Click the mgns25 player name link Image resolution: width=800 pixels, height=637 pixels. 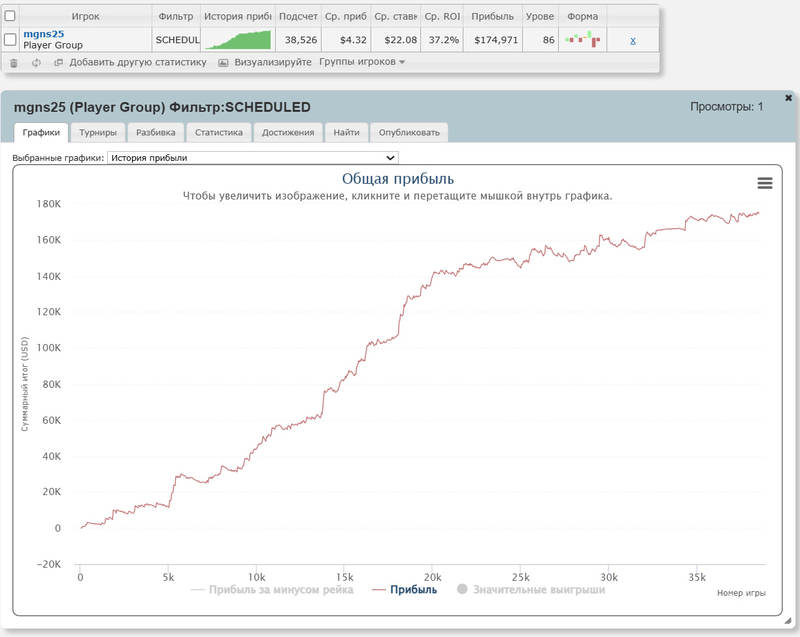point(43,33)
